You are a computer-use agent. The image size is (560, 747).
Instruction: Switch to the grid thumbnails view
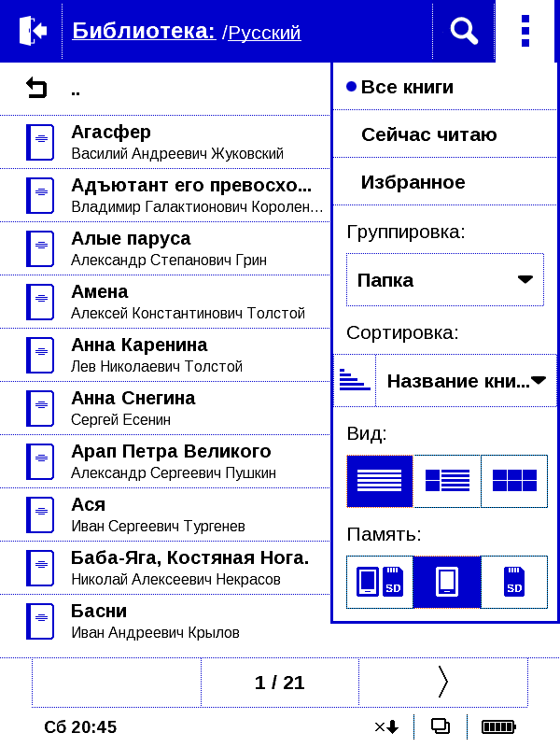click(x=514, y=481)
